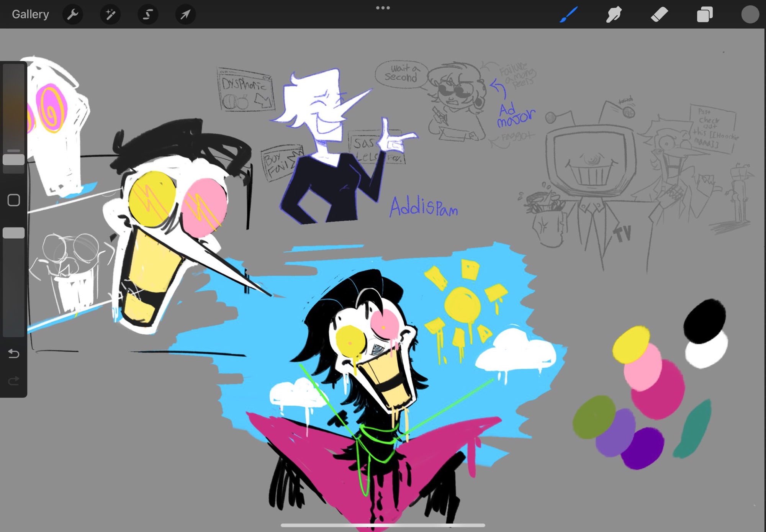The width and height of the screenshot is (766, 532).
Task: Tap the bottom home indicator bar
Action: (383, 525)
